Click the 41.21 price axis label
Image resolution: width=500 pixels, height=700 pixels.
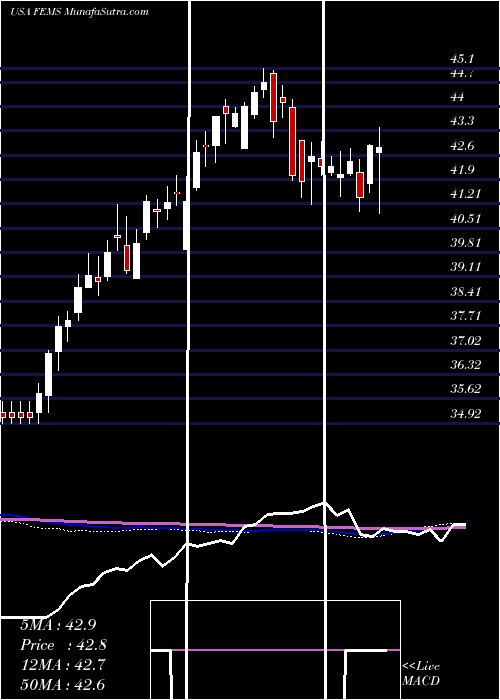click(465, 194)
